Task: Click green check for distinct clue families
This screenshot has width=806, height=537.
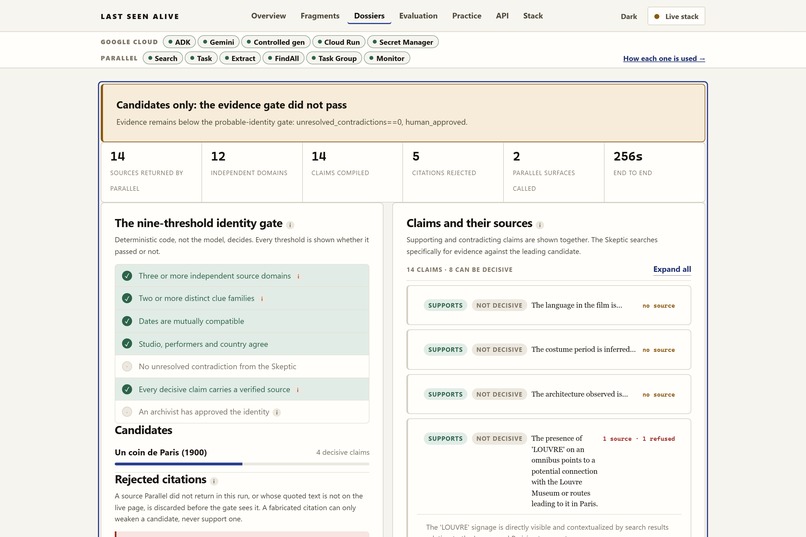Action: pos(127,298)
